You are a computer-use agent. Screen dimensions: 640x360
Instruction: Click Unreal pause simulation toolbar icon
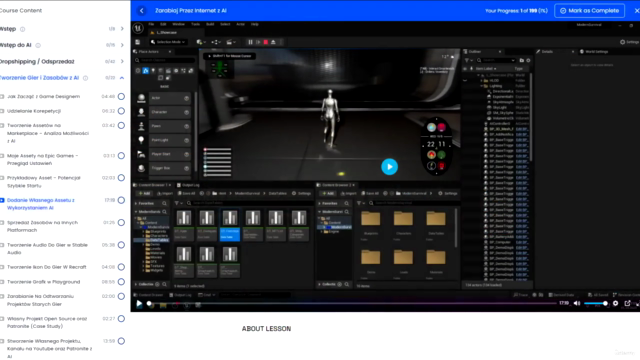(x=250, y=42)
